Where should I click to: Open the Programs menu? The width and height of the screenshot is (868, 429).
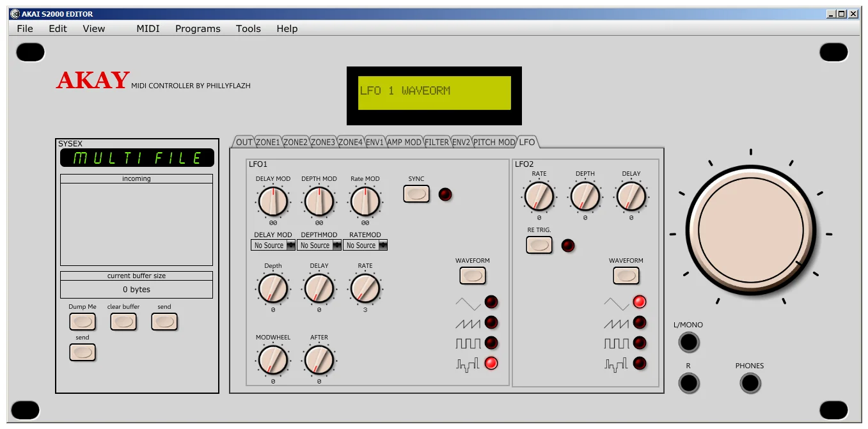coord(198,29)
